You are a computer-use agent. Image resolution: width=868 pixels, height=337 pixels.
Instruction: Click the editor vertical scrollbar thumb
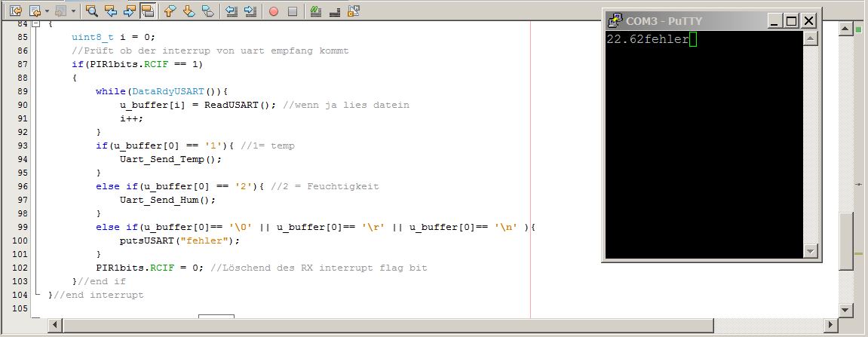tap(846, 241)
